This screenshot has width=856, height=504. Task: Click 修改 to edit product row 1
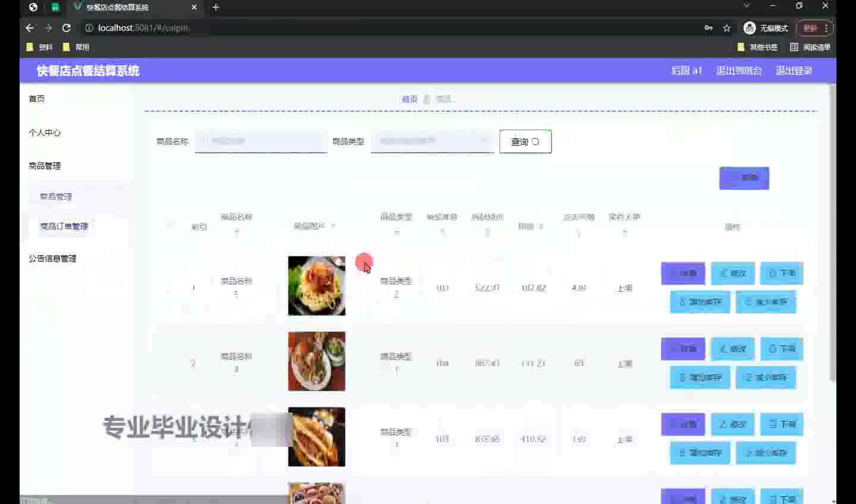[733, 273]
